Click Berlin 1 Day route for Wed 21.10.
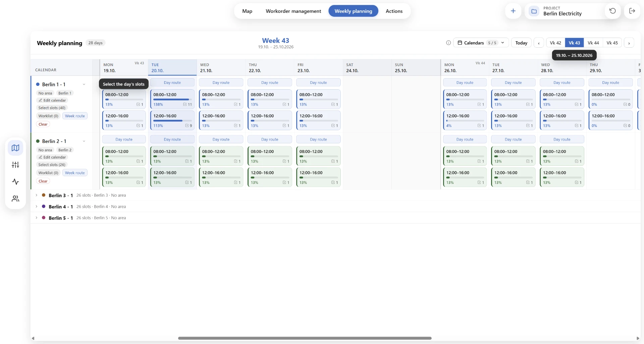The width and height of the screenshot is (644, 344). pyautogui.click(x=221, y=83)
